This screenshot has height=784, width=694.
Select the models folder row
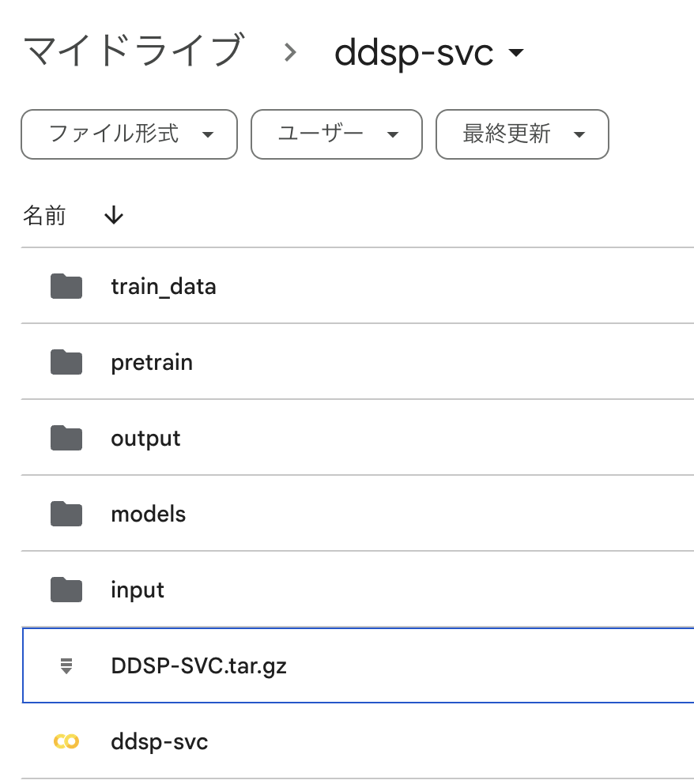pos(148,514)
